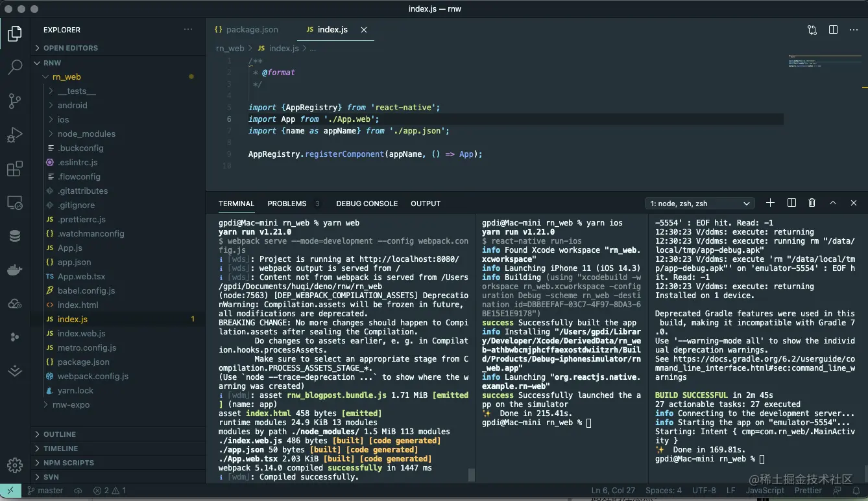Click the first terminal's vertical scrollbar
The image size is (868, 501).
click(472, 475)
